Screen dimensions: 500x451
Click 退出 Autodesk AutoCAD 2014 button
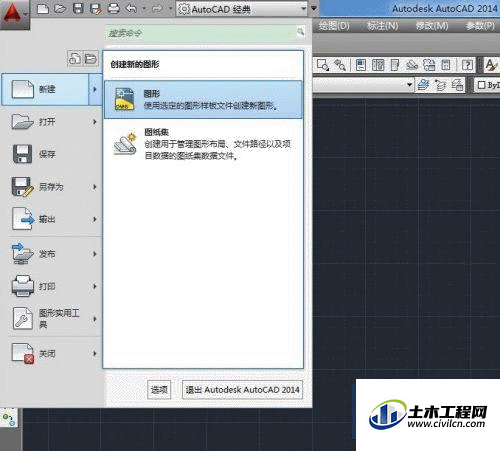tap(242, 390)
